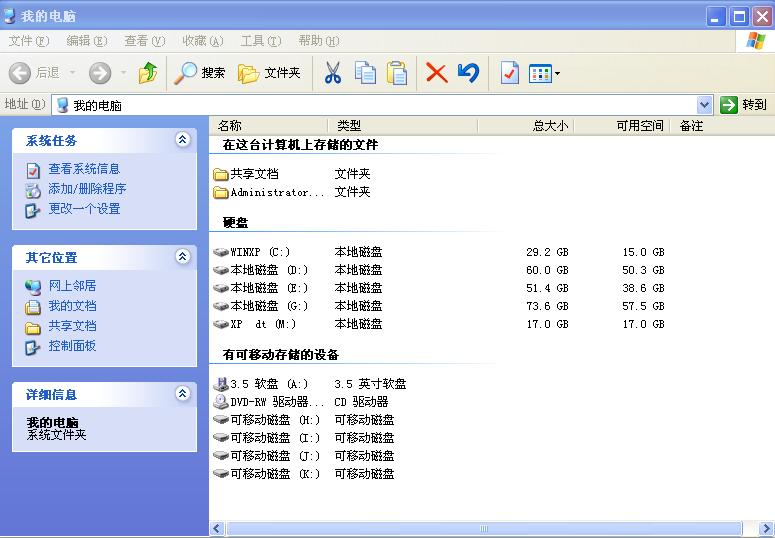Click the 29.2 GB total size value
This screenshot has width=775, height=538.
[547, 252]
